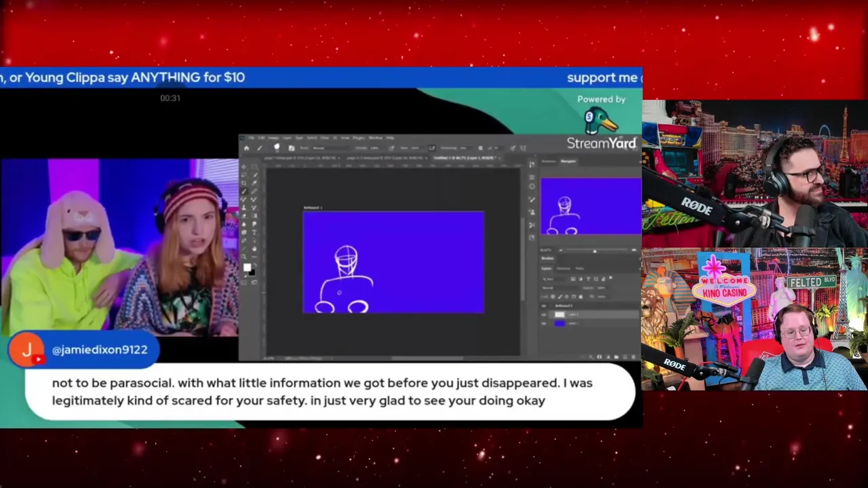Click the Home icon in options bar
The image size is (868, 488).
(x=247, y=148)
